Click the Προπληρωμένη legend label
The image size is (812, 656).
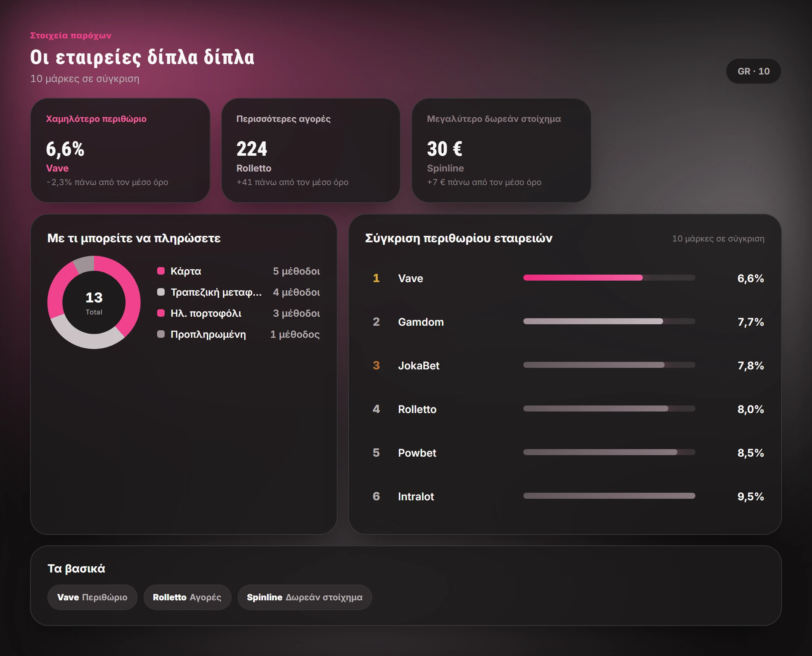(208, 334)
